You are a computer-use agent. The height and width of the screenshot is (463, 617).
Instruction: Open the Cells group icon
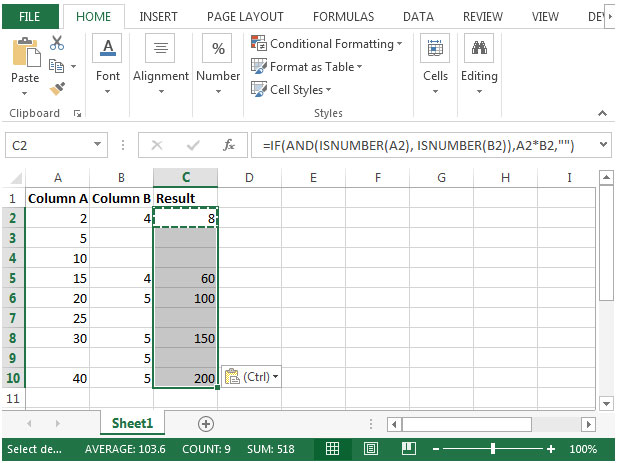tap(435, 48)
